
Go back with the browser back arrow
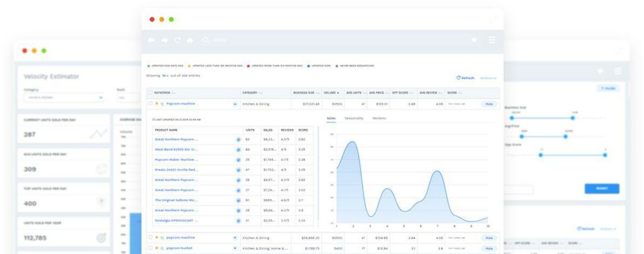[151, 40]
